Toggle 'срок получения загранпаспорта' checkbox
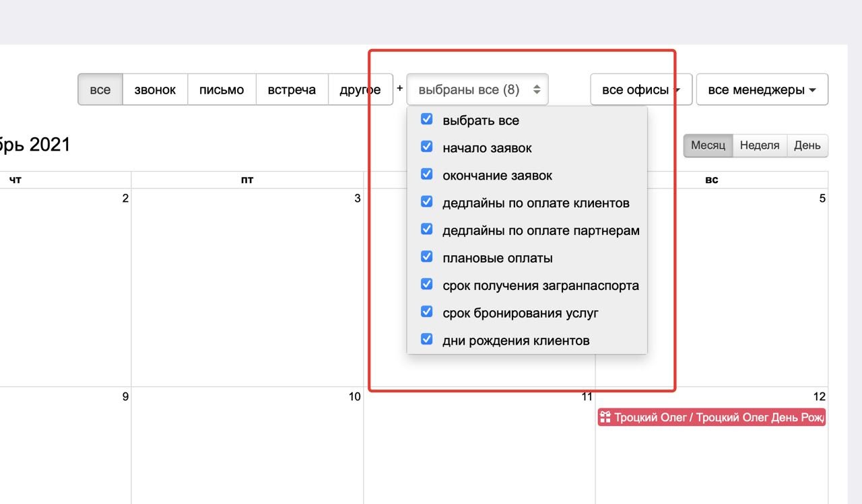This screenshot has width=862, height=504. (x=426, y=285)
